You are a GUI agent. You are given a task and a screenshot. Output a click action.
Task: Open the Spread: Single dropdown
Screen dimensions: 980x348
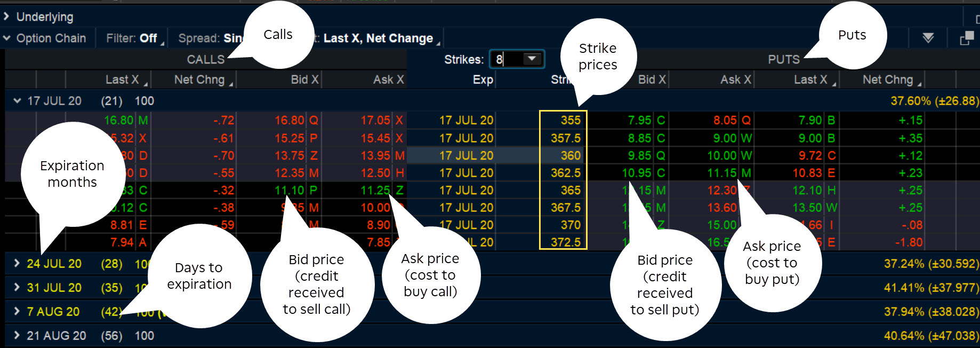[213, 38]
